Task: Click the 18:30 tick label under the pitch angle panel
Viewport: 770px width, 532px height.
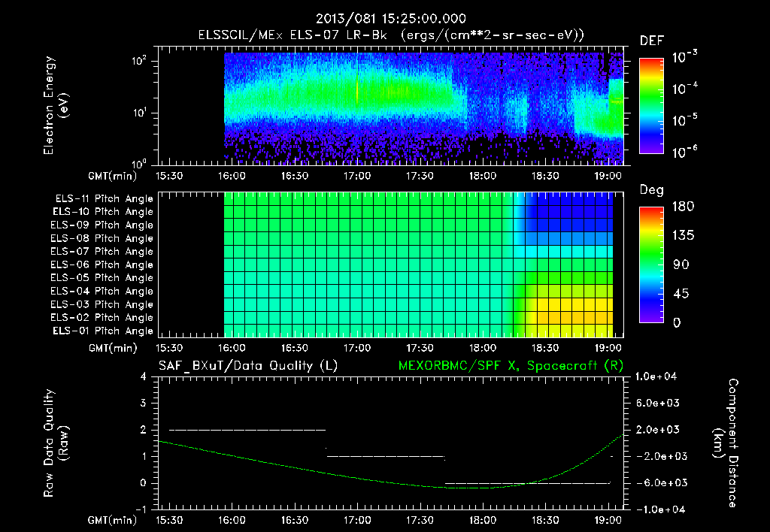Action: (545, 348)
